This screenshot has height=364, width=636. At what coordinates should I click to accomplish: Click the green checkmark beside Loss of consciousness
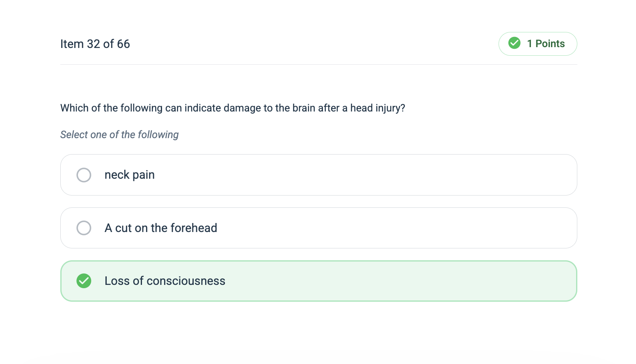(84, 281)
